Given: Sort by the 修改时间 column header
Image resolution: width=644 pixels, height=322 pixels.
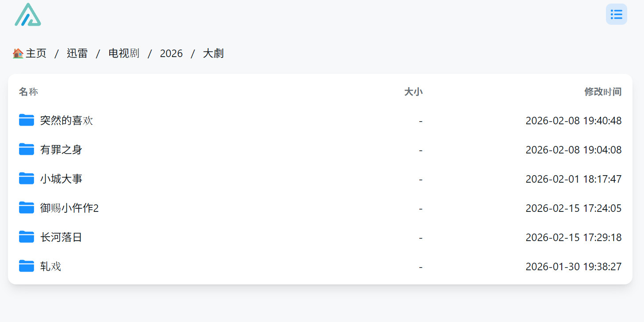Looking at the screenshot, I should tap(603, 92).
